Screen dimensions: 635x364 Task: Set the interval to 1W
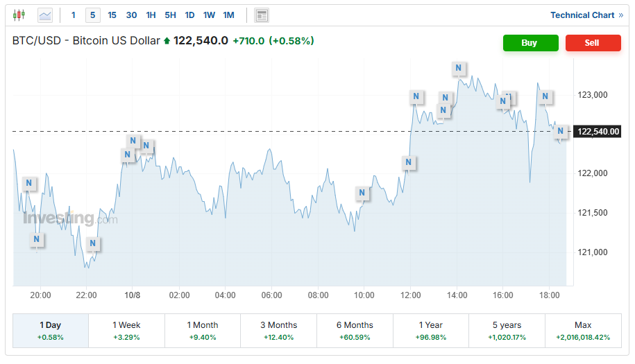[209, 15]
